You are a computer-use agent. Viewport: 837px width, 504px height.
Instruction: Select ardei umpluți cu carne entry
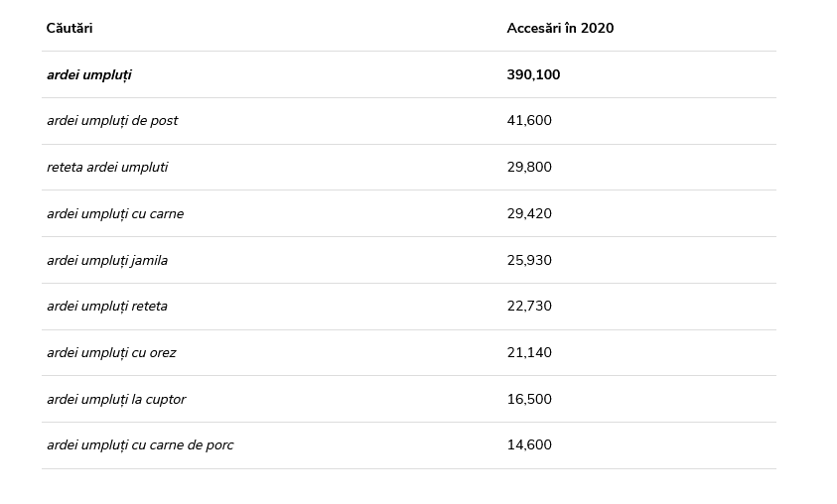point(115,214)
